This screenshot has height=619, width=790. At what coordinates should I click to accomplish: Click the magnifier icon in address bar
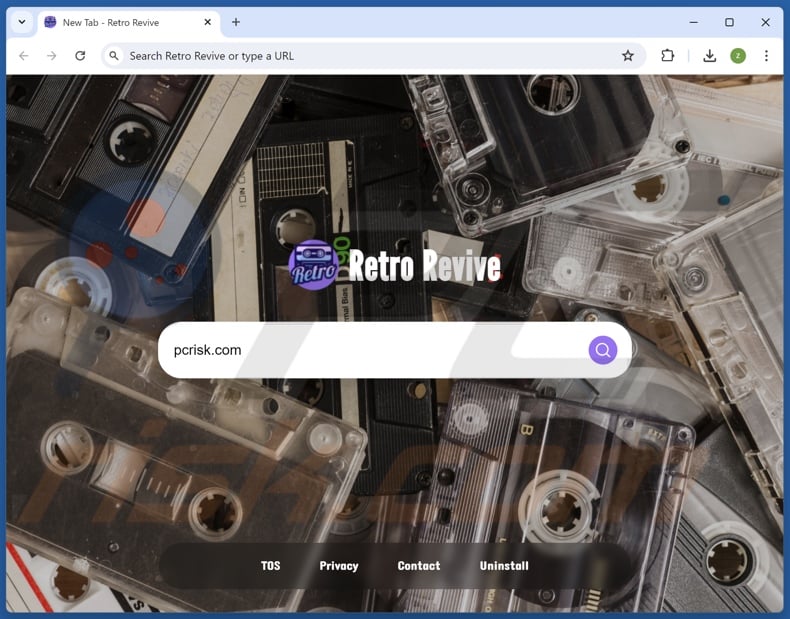pos(114,56)
